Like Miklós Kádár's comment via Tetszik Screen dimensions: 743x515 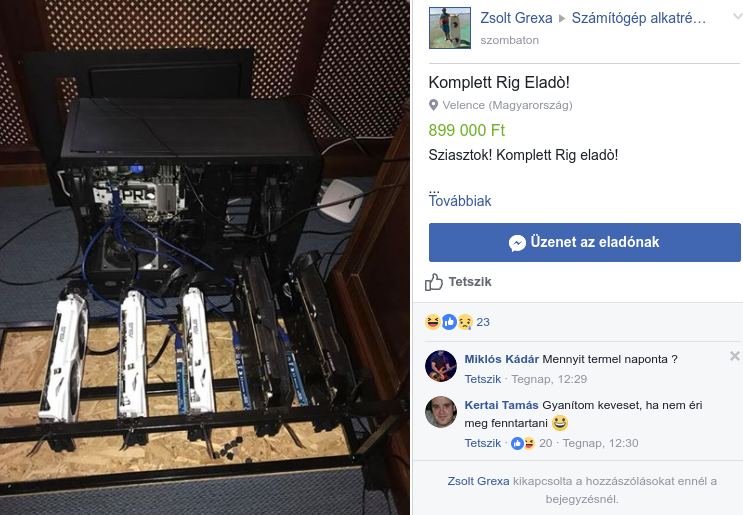[482, 379]
